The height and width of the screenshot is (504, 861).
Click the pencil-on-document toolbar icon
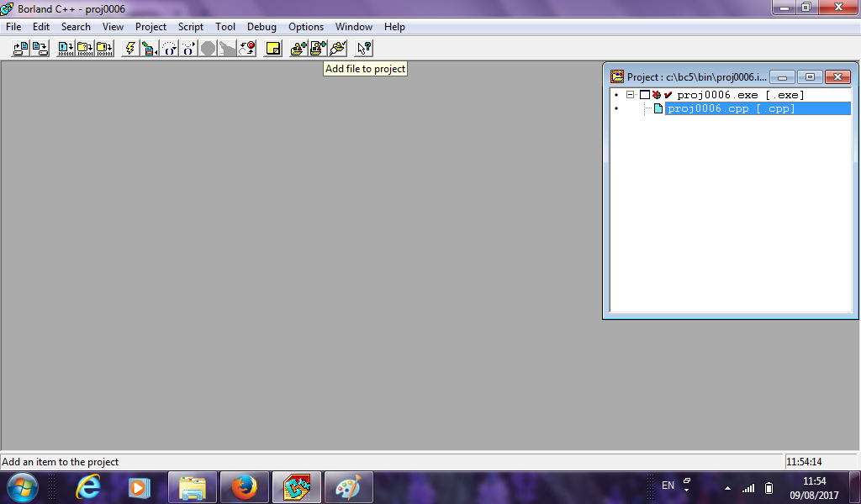pos(150,48)
